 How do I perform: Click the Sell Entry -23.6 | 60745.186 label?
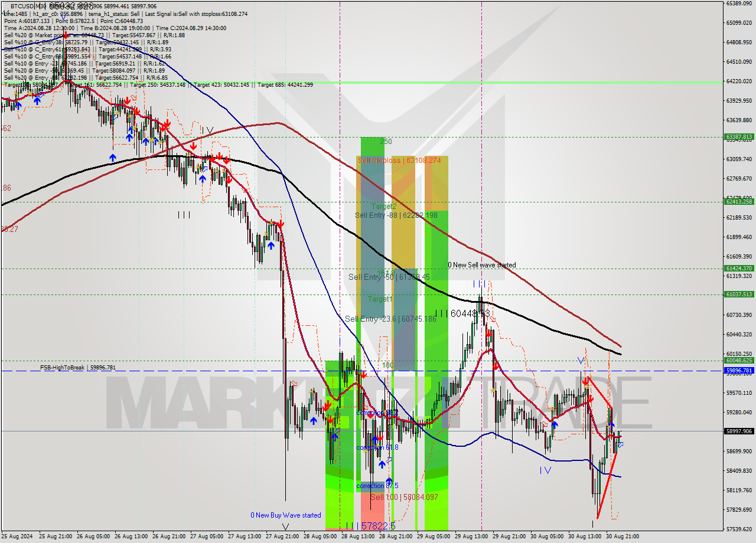[389, 319]
